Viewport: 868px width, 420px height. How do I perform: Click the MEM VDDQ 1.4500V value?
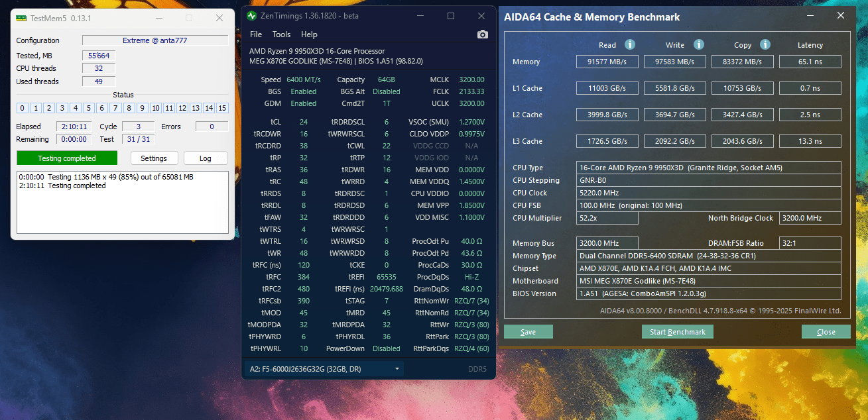coord(471,182)
